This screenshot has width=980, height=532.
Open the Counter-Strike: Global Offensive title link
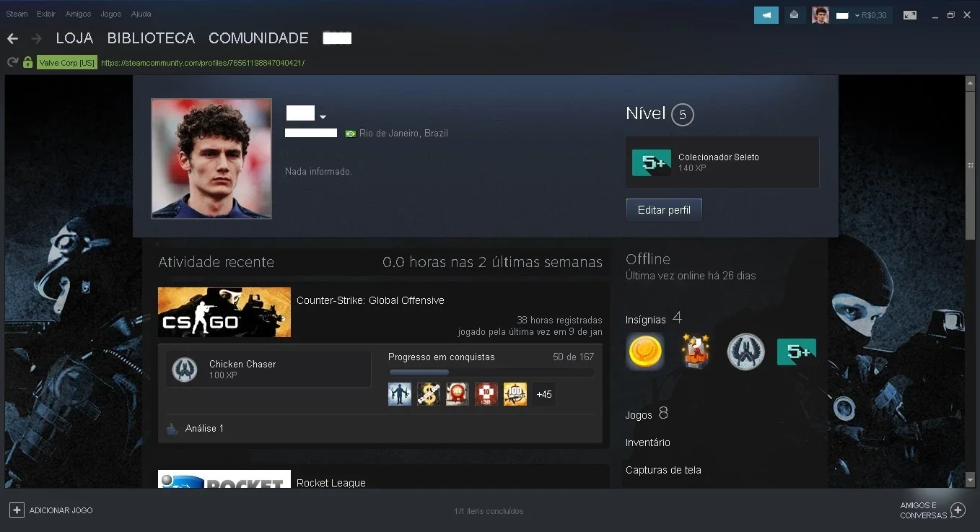(370, 300)
